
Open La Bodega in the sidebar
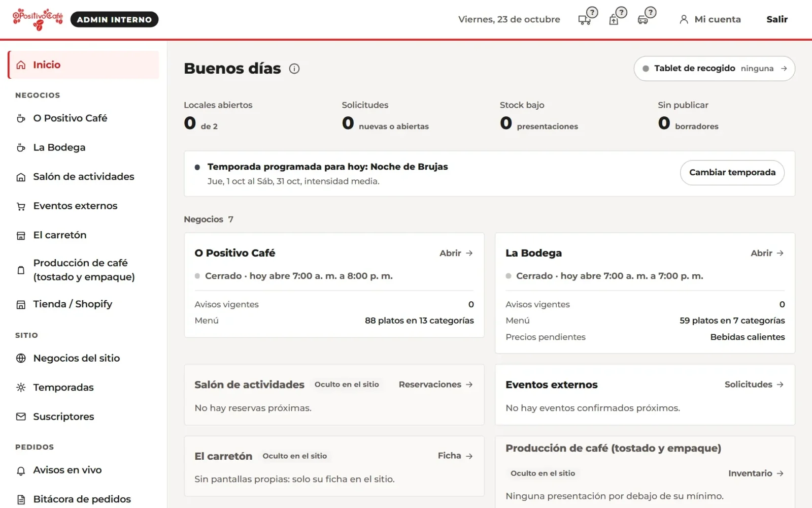pyautogui.click(x=83, y=147)
